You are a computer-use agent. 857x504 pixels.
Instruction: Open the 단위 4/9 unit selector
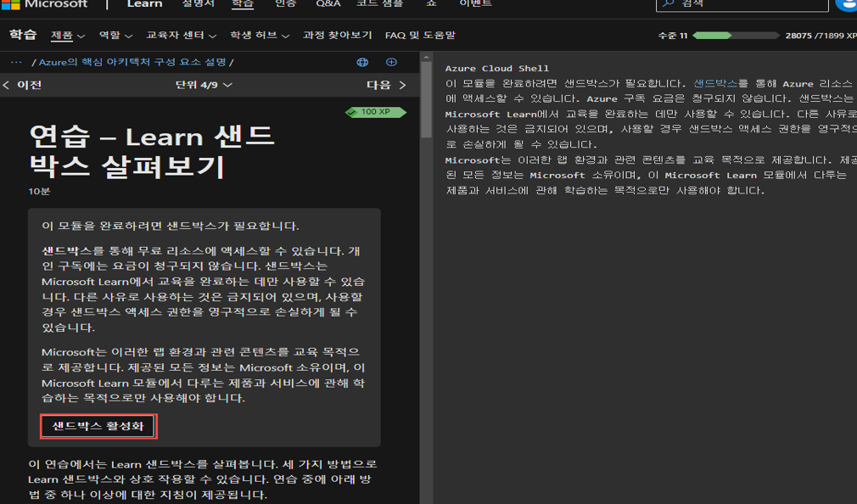[x=204, y=85]
